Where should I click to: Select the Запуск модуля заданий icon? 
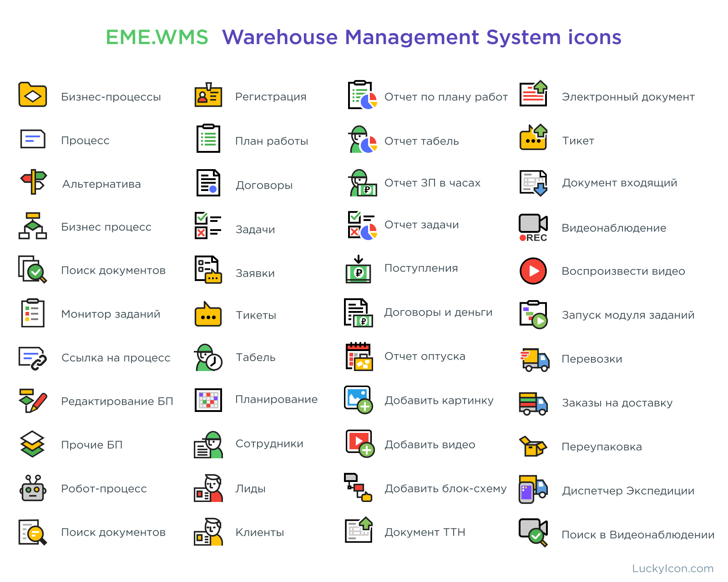coord(534,315)
